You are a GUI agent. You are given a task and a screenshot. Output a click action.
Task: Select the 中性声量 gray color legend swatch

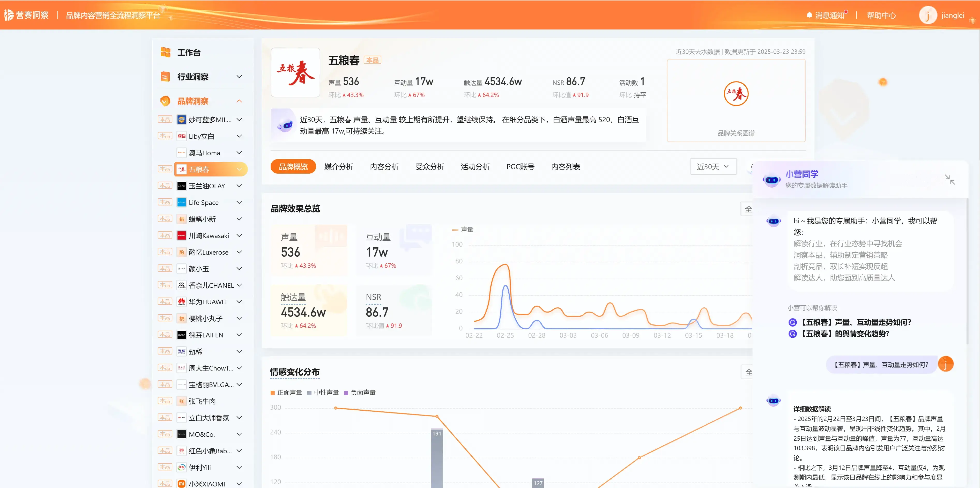coord(309,393)
